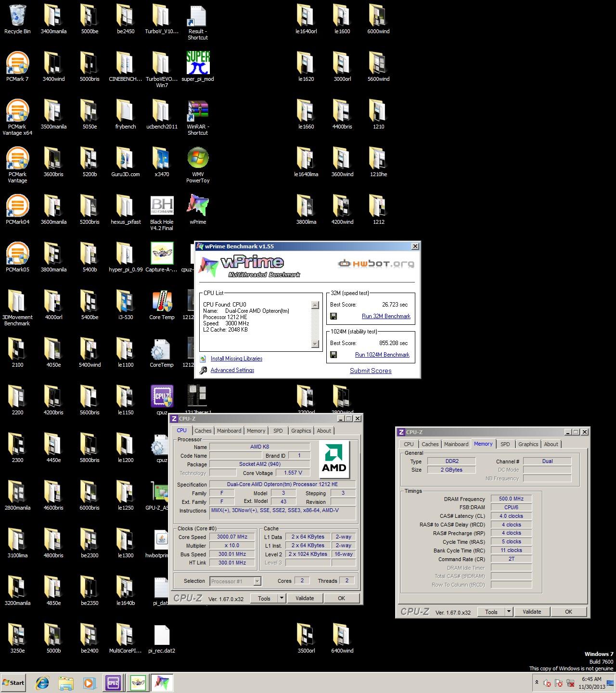Image resolution: width=616 pixels, height=693 pixels.
Task: Open Black Hole V4.2 Final benchmark icon
Action: click(162, 213)
